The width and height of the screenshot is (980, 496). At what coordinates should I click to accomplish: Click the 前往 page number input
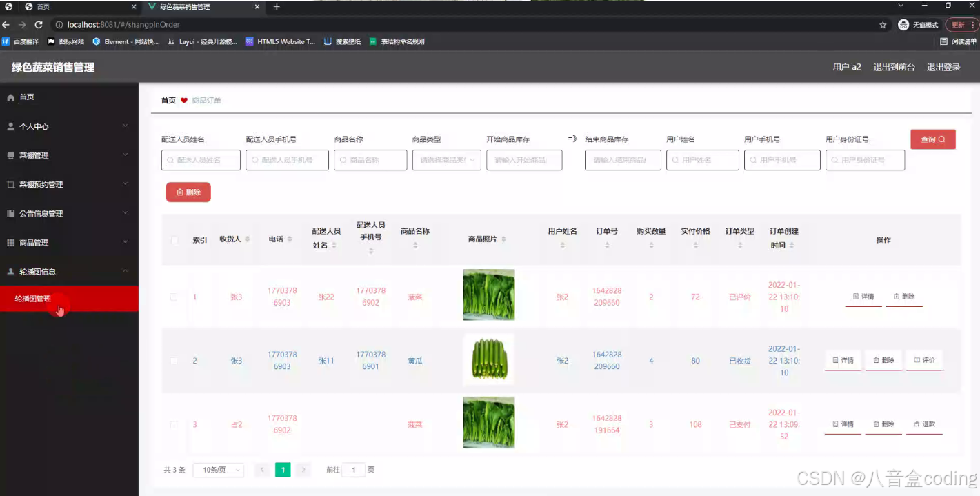coord(354,470)
